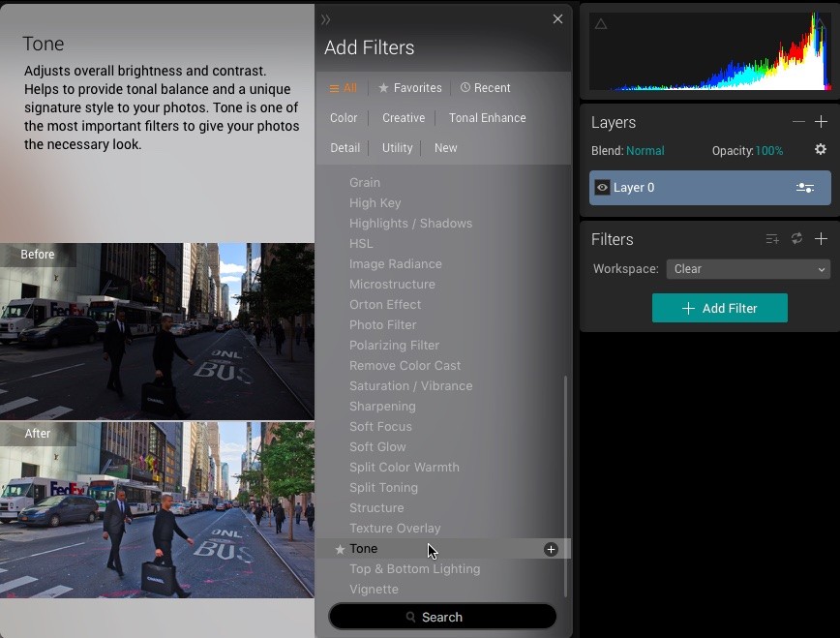840x638 pixels.
Task: Click the plus icon in Filters header
Action: pos(821,239)
